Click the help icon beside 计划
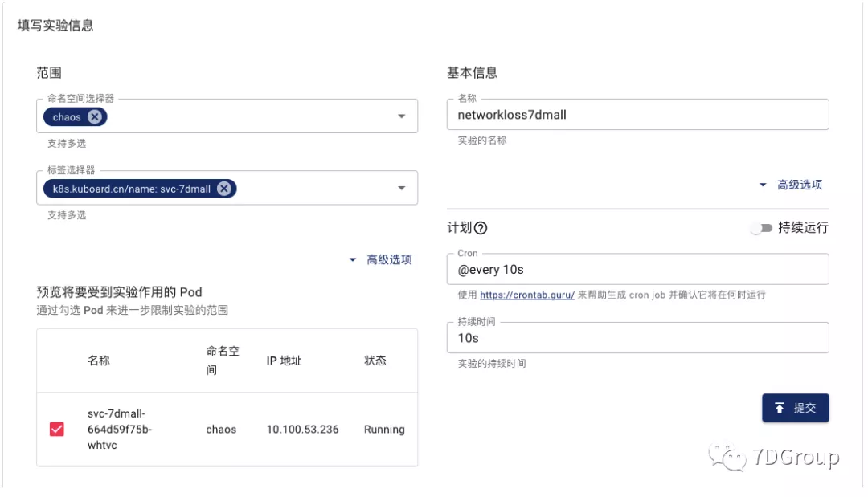 tap(481, 228)
